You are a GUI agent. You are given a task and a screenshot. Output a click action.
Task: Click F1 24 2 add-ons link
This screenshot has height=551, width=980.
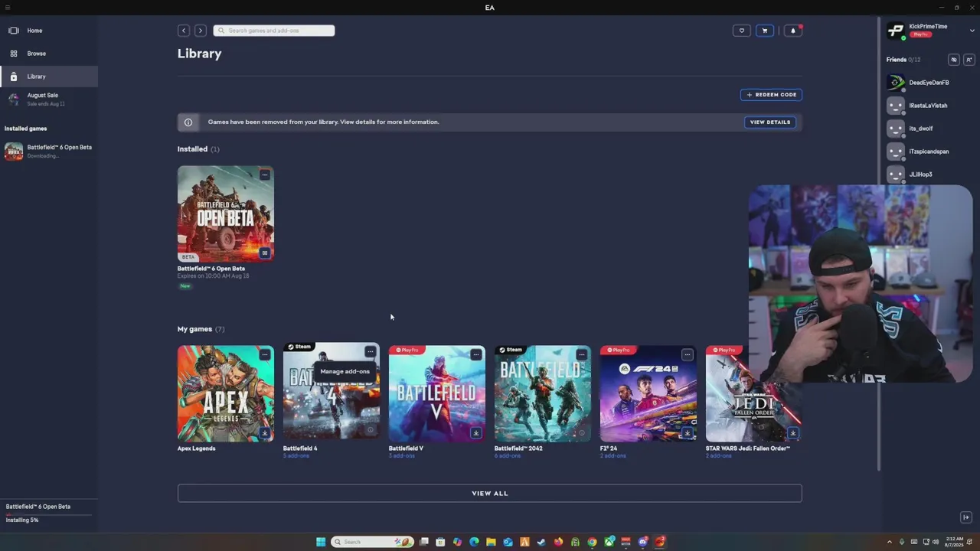(613, 456)
